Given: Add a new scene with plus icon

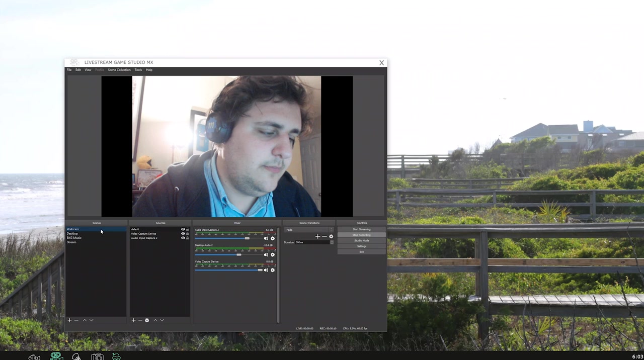Looking at the screenshot, I should pyautogui.click(x=69, y=320).
